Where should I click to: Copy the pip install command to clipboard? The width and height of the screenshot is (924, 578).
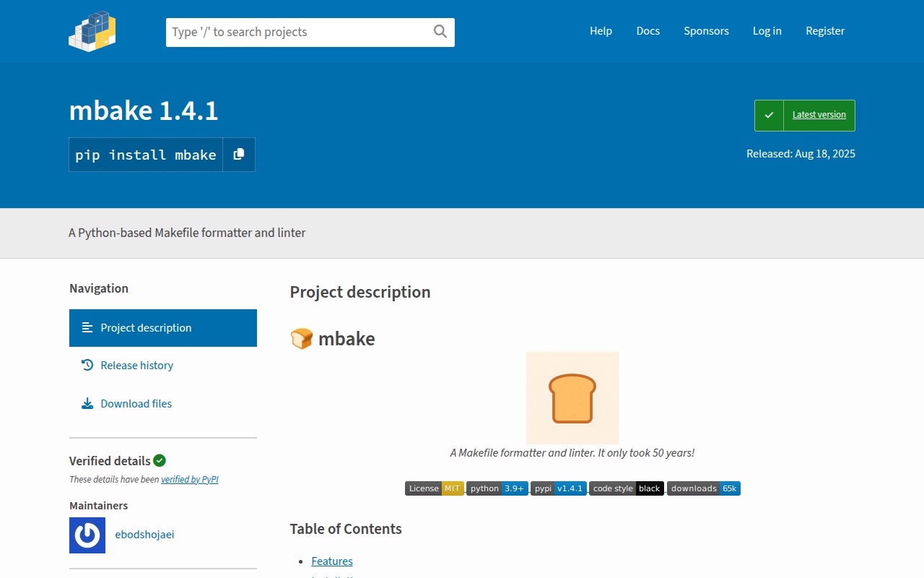pos(239,155)
